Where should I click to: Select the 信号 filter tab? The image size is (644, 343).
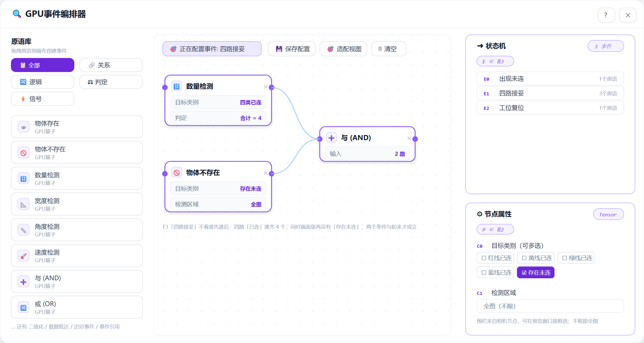tap(43, 99)
